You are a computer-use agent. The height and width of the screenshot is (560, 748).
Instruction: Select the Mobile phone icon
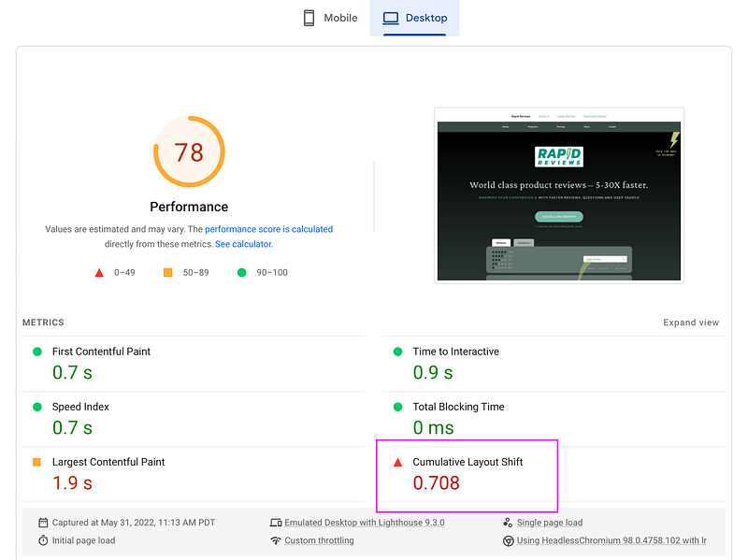click(309, 17)
